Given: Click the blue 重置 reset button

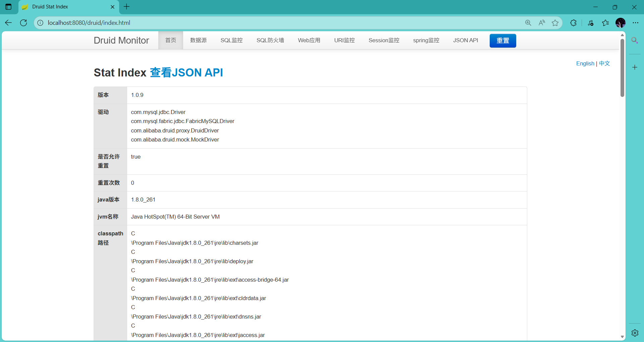Looking at the screenshot, I should click(x=503, y=41).
